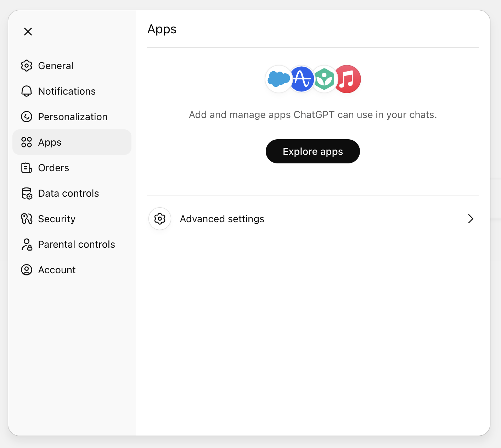This screenshot has height=448, width=501.
Task: Click the Personalization clock icon
Action: point(26,117)
